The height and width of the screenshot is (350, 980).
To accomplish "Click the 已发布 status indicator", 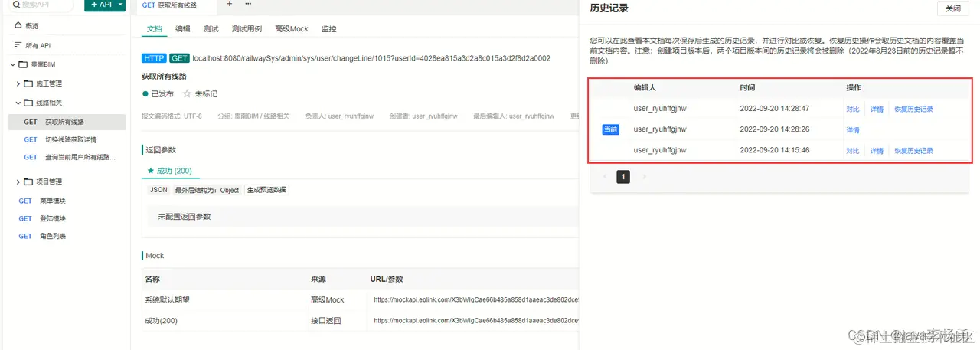I will tap(158, 93).
